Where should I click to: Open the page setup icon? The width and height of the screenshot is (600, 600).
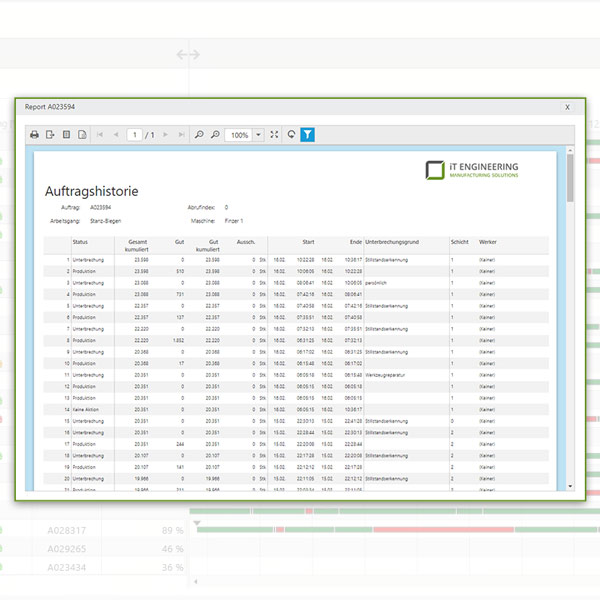tap(83, 134)
